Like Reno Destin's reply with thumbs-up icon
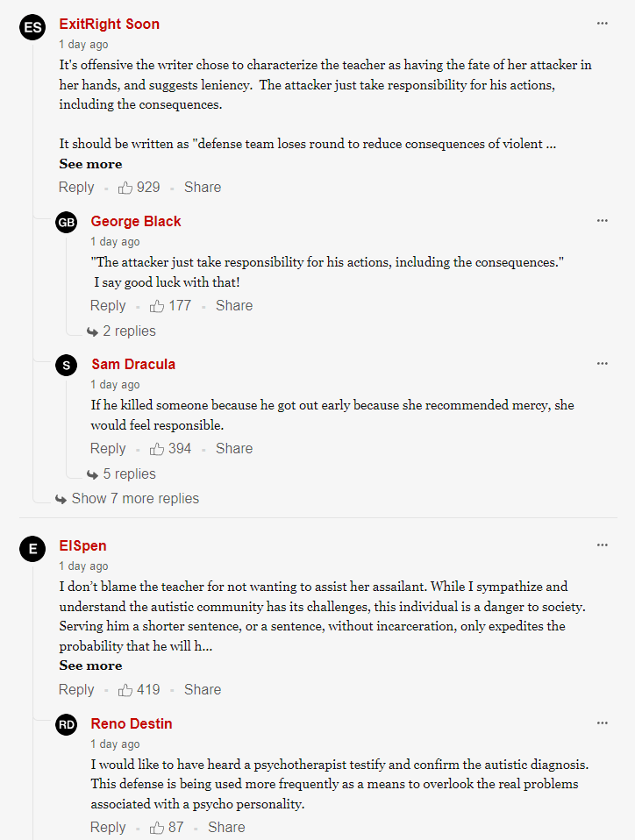The width and height of the screenshot is (635, 840). 156,828
